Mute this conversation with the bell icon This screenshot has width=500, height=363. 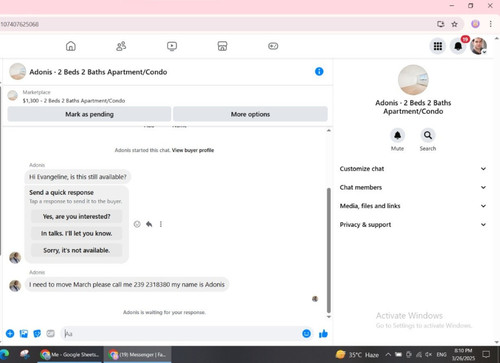[397, 135]
